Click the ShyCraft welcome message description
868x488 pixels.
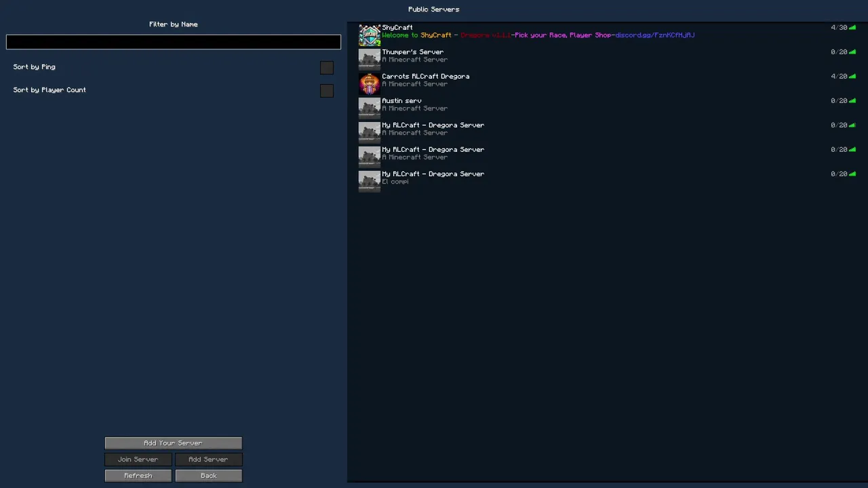pos(538,35)
